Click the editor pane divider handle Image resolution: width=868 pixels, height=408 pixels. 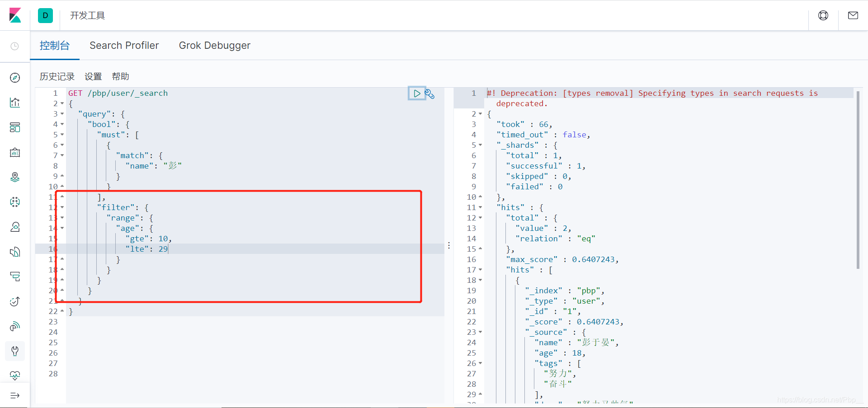click(449, 245)
